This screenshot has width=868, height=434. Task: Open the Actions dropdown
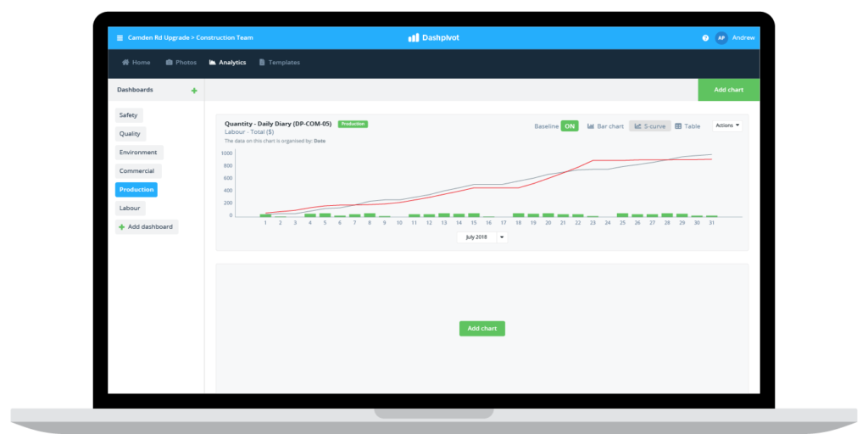click(x=727, y=125)
